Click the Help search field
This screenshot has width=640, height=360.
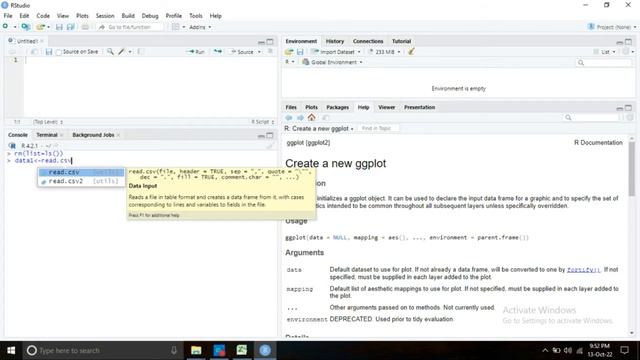[x=591, y=118]
